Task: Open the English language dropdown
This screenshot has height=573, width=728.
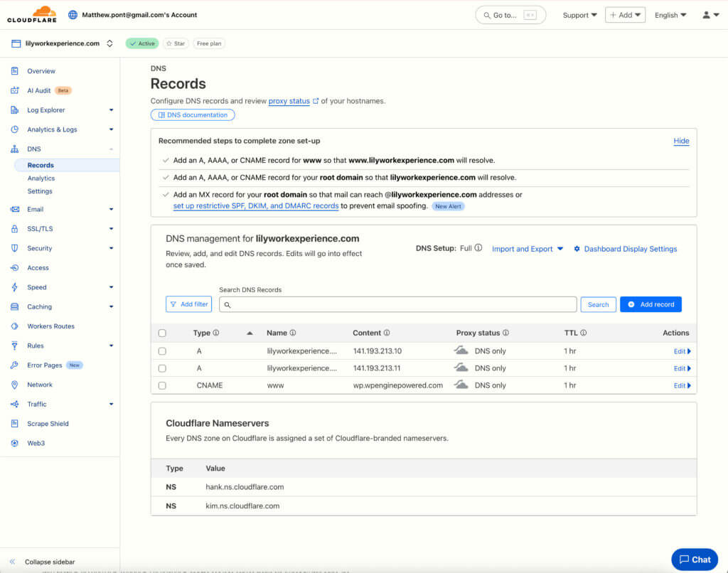Action: (x=670, y=16)
